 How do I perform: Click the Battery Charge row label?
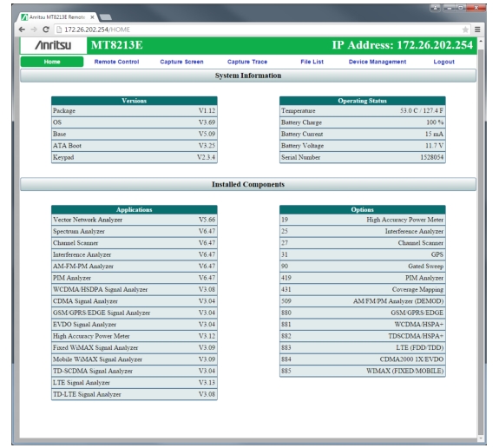pyautogui.click(x=301, y=122)
